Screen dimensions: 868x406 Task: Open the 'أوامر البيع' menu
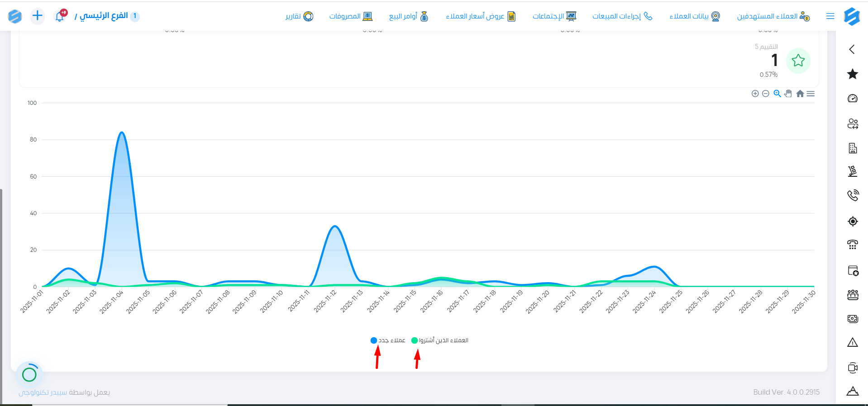pos(408,16)
